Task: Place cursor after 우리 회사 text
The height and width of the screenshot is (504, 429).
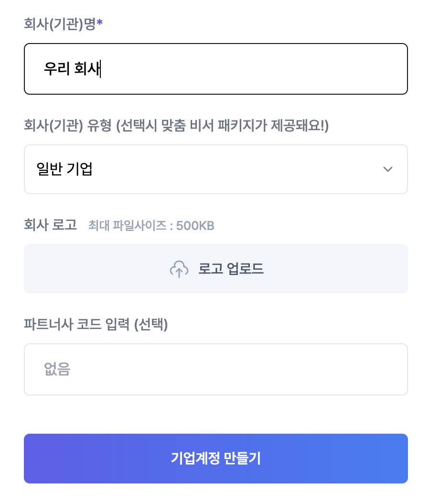Action: (x=101, y=69)
